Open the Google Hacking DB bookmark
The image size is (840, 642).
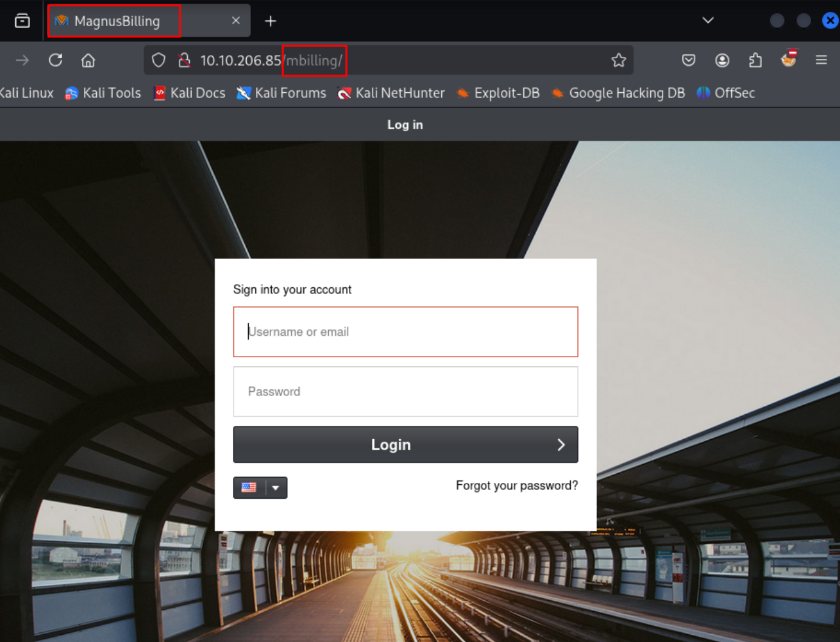point(618,93)
